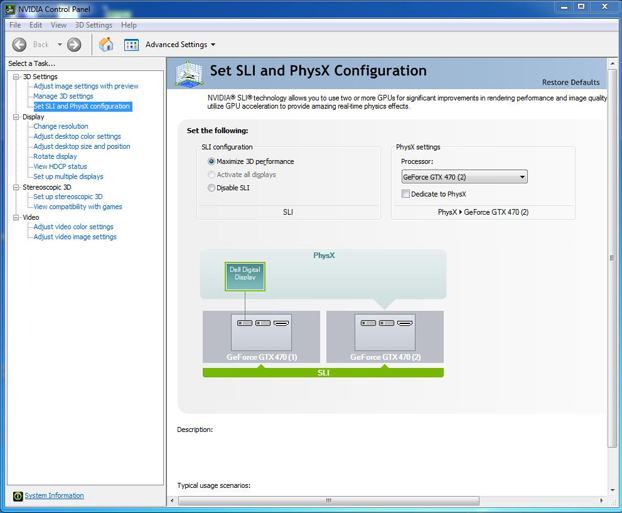
Task: Select the Dell Digital Display box
Action: point(245,276)
